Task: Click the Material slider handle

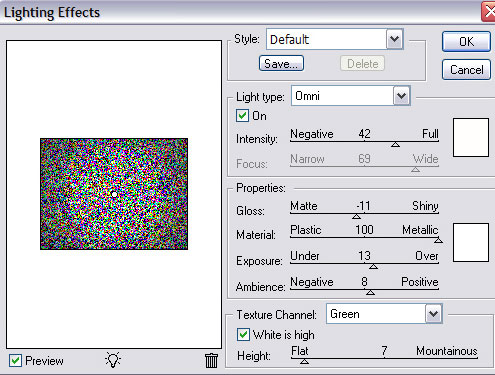Action: [x=438, y=240]
